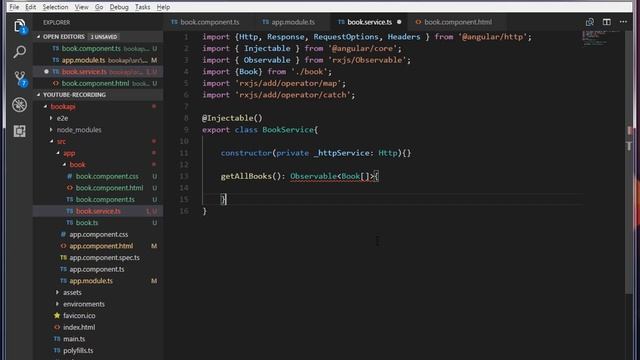Collapse the bookapi folder
Image resolution: width=640 pixels, height=360 pixels.
pyautogui.click(x=45, y=107)
